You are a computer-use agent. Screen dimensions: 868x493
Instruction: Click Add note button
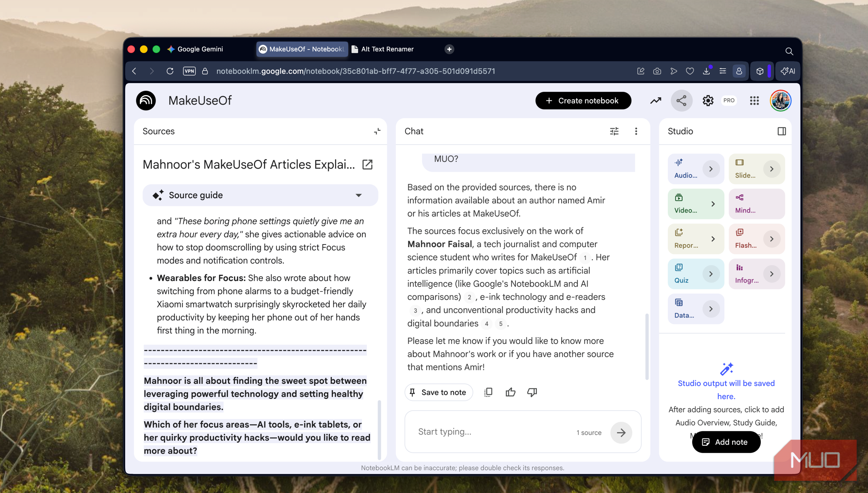point(726,442)
